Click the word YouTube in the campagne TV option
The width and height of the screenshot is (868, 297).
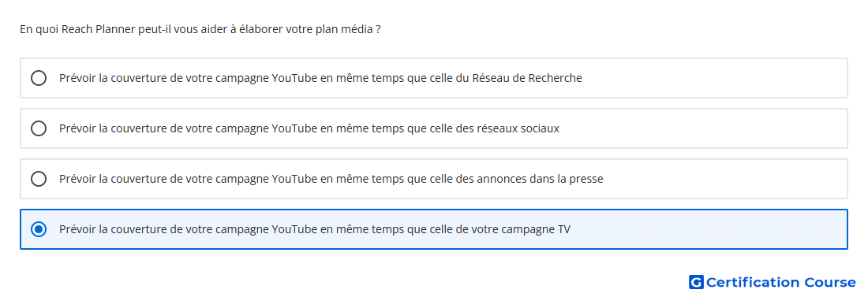[x=294, y=229]
